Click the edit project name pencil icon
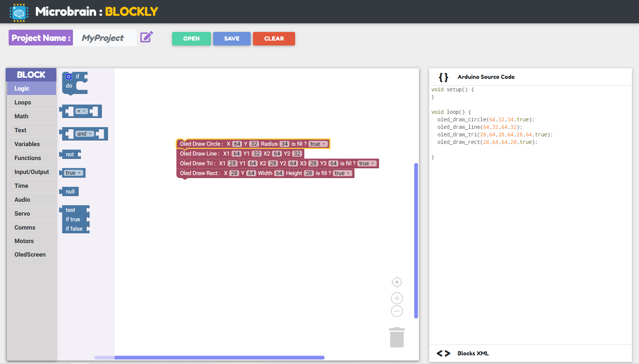The height and width of the screenshot is (364, 639). pyautogui.click(x=146, y=37)
